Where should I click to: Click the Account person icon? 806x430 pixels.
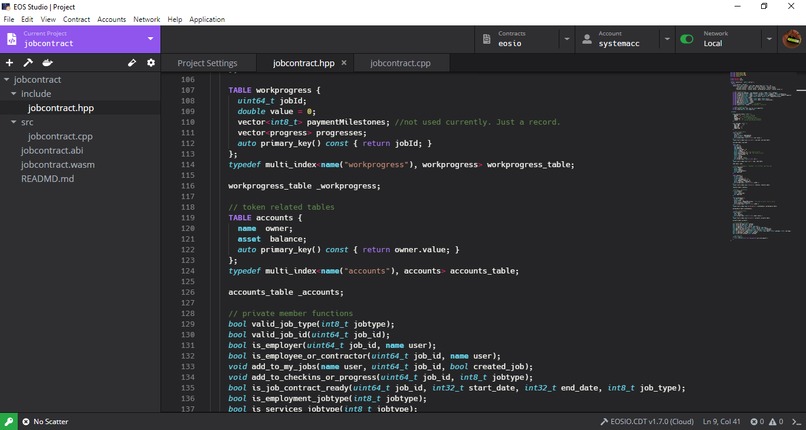587,39
